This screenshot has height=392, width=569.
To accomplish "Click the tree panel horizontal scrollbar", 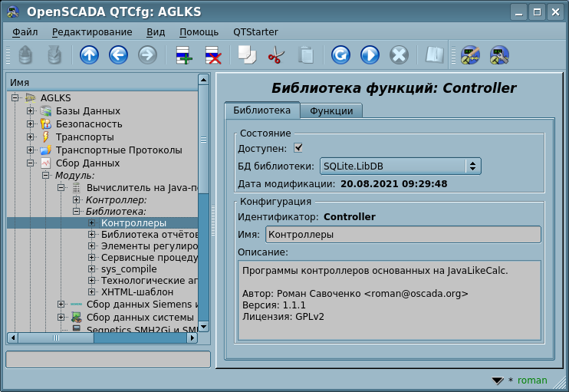I will point(101,338).
